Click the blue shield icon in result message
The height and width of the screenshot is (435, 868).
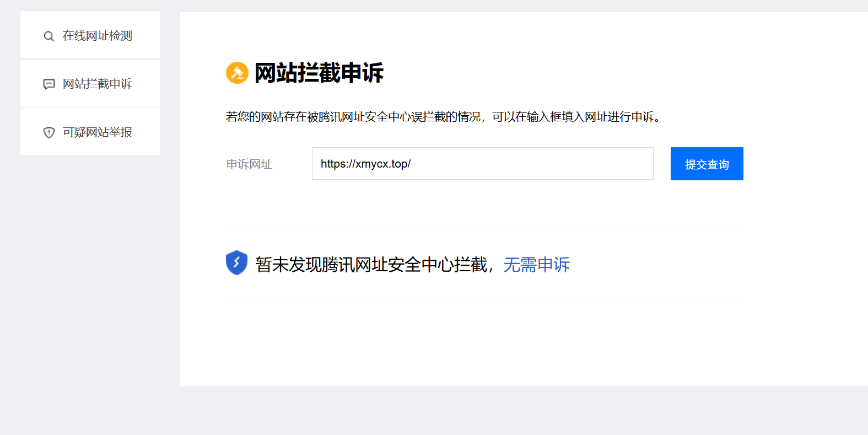236,263
